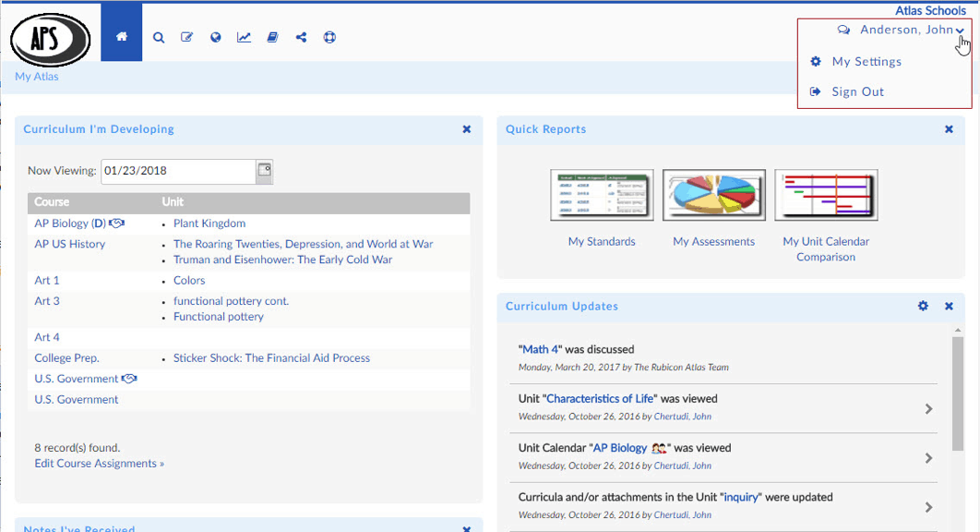Click handshake icon beside U.S. Government

[x=129, y=379]
